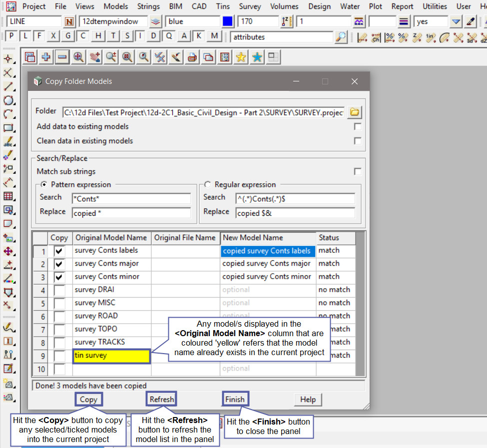487x448 pixels.
Task: Open the model layers picker beside 12dtempwindow
Action: (x=156, y=22)
